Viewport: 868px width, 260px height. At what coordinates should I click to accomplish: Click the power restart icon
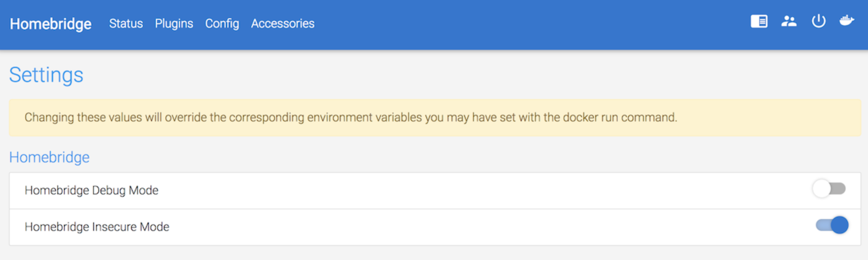tap(818, 22)
